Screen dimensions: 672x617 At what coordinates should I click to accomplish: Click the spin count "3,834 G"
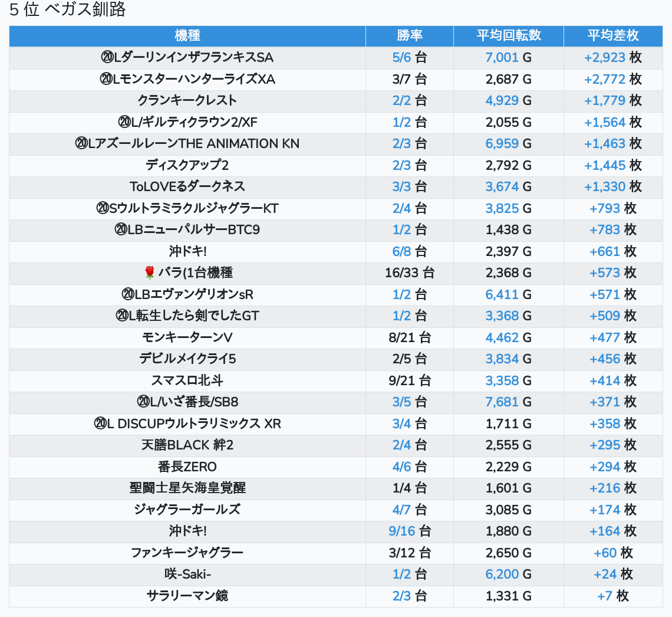[509, 359]
